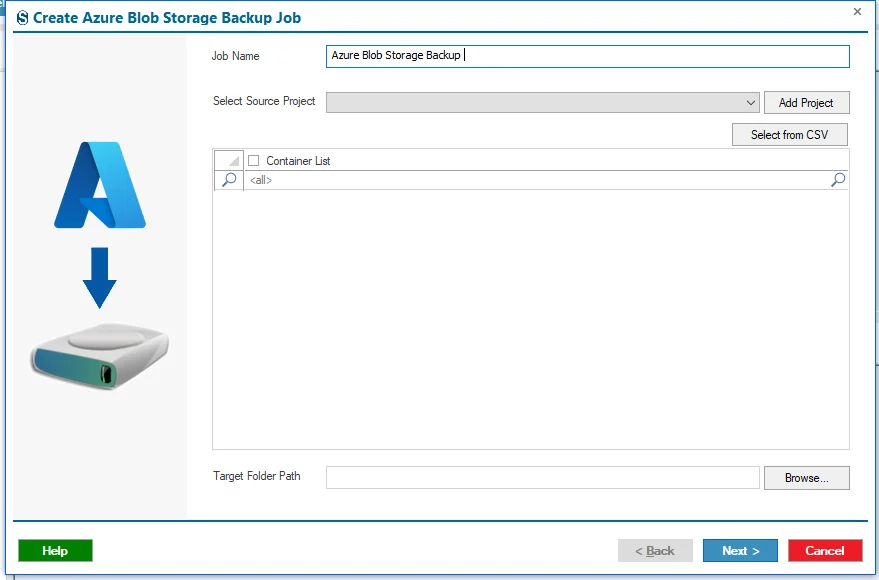879x580 pixels.
Task: Click the Azure logo image
Action: (100, 185)
